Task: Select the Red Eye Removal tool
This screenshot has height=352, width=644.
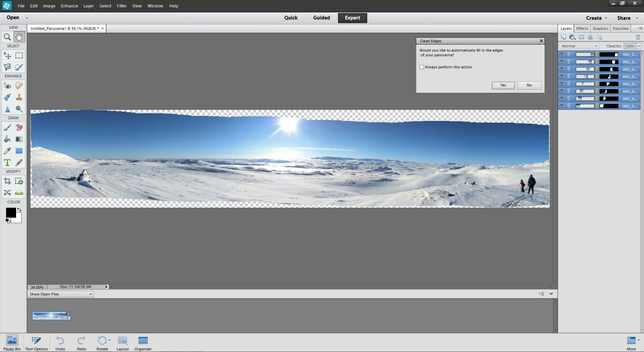Action: tap(7, 85)
